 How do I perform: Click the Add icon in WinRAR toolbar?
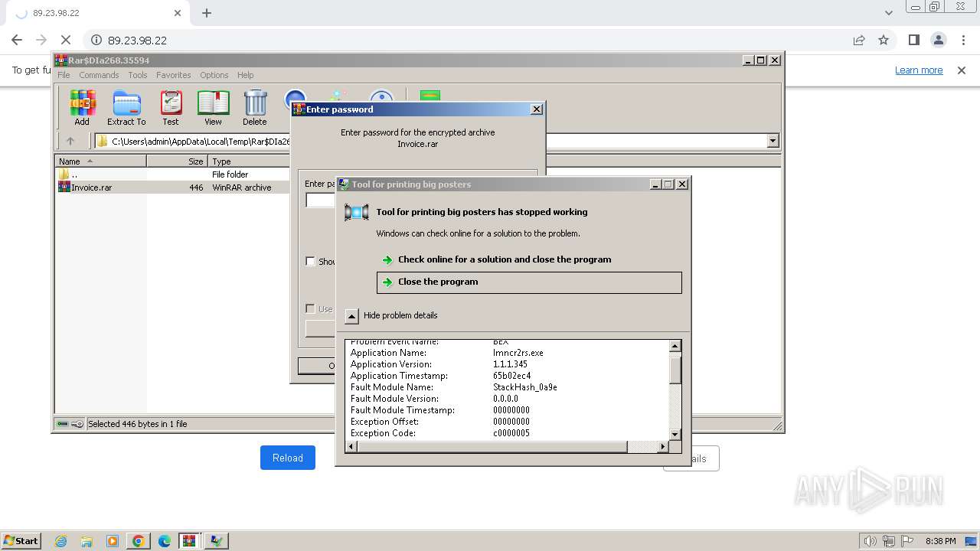(82, 108)
